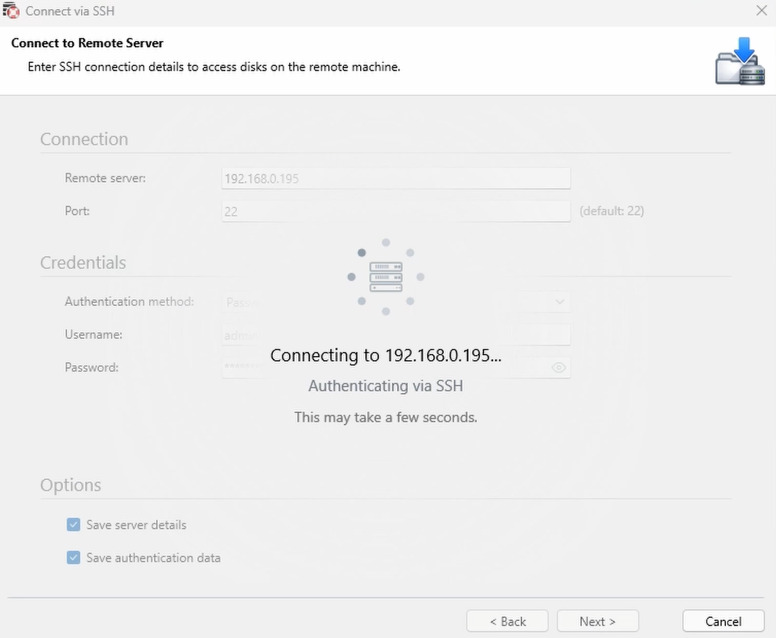Click the 'Connect to Remote Server' heading
The width and height of the screenshot is (776, 638).
pyautogui.click(x=87, y=43)
